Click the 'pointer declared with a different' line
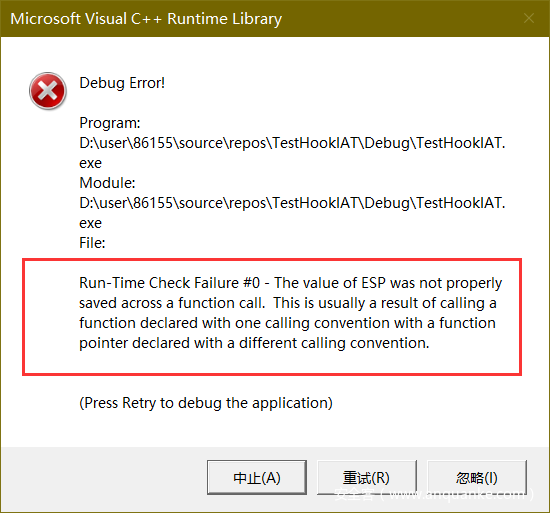Image resolution: width=550 pixels, height=513 pixels. pos(254,343)
